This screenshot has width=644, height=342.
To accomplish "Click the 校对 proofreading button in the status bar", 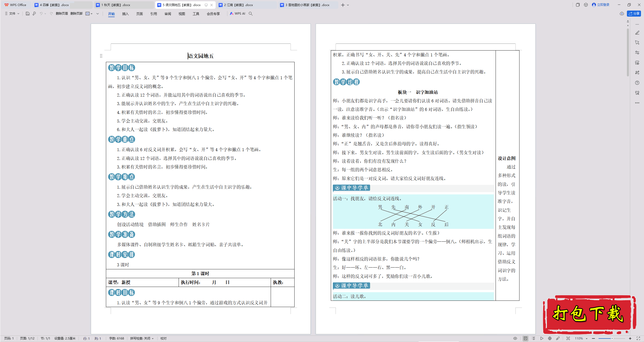I will (x=164, y=338).
